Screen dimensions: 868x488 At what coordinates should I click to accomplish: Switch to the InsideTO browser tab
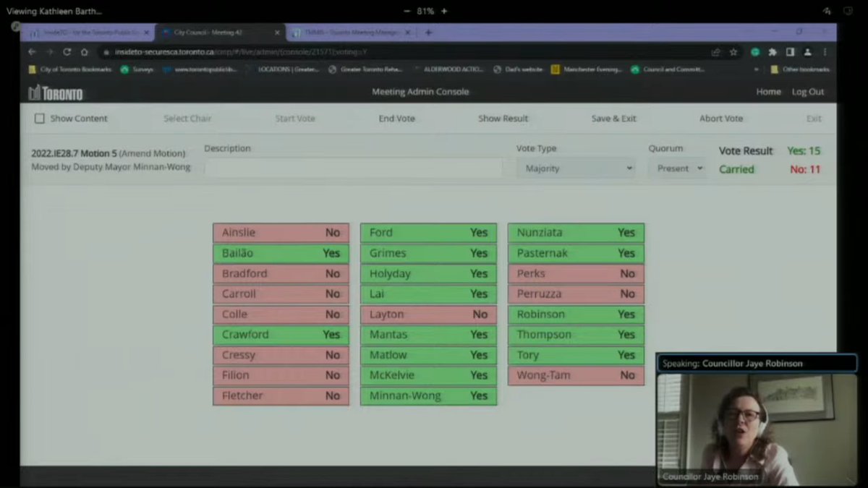click(x=88, y=33)
